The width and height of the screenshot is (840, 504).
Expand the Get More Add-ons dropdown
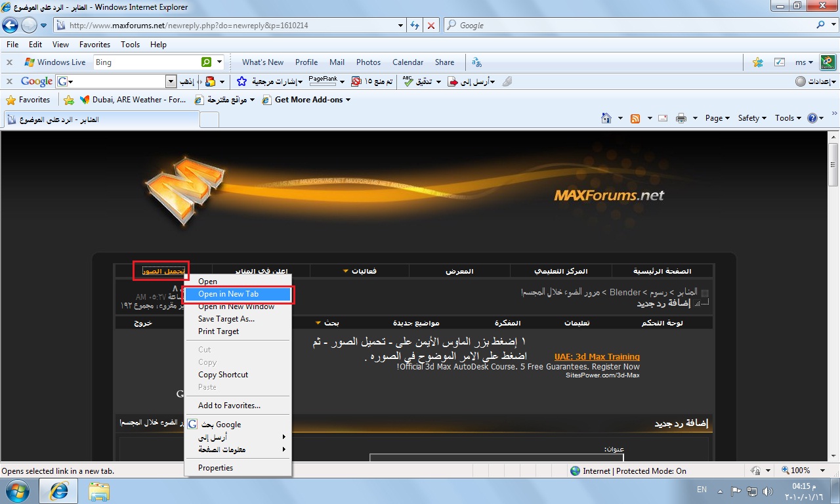pos(348,100)
